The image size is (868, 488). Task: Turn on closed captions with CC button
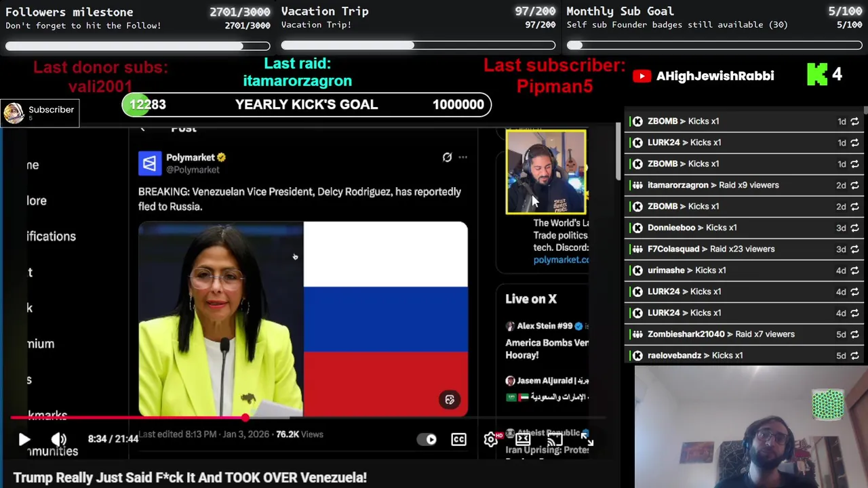click(x=458, y=439)
